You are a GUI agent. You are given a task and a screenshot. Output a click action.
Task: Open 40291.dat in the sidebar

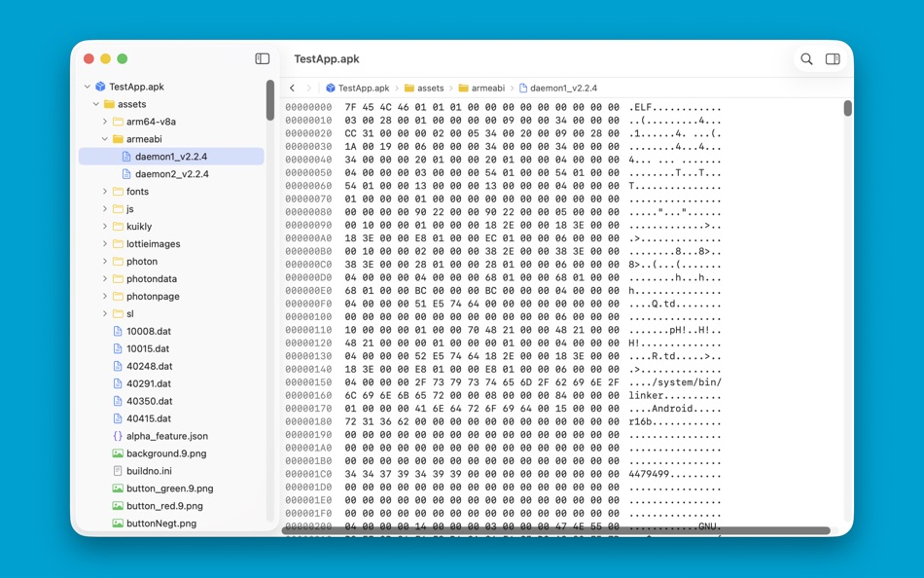pyautogui.click(x=149, y=383)
